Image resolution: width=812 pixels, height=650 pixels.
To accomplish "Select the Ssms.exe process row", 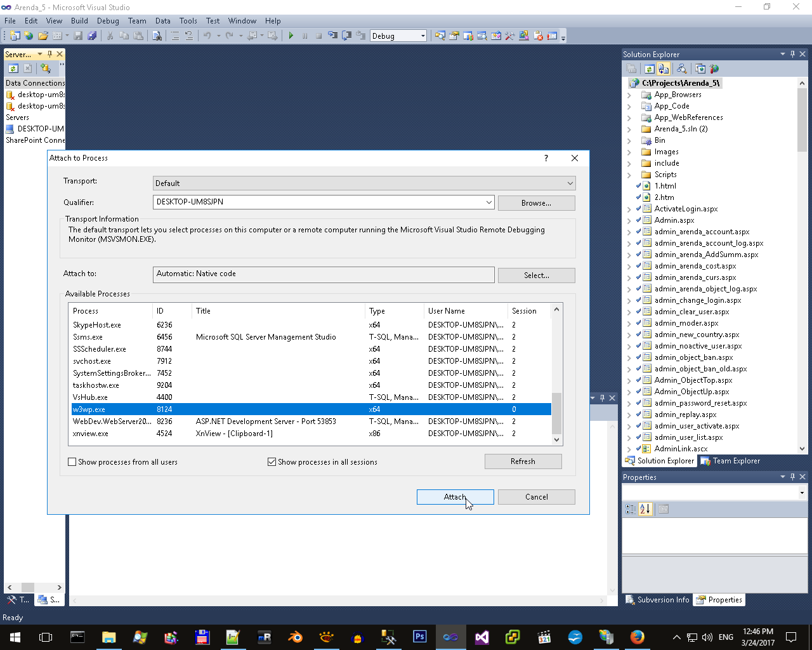I will coord(311,337).
